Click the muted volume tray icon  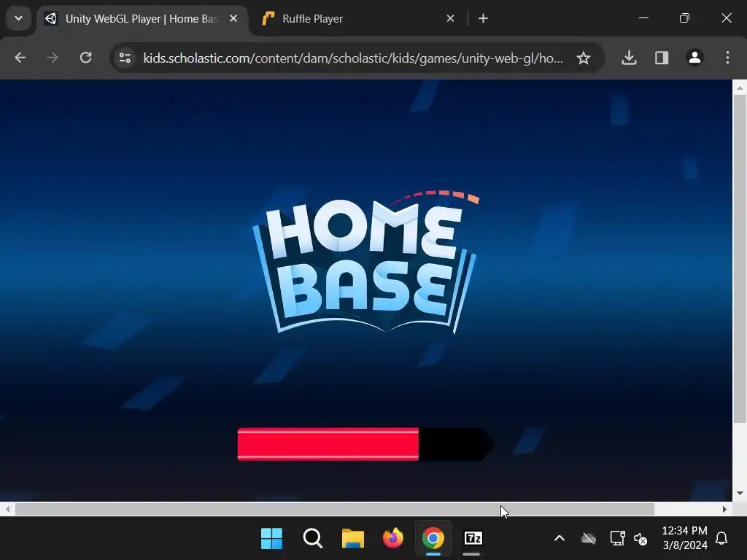point(640,539)
